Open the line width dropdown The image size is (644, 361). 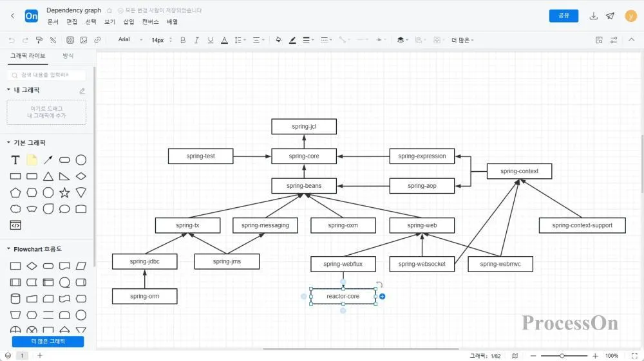pyautogui.click(x=308, y=40)
